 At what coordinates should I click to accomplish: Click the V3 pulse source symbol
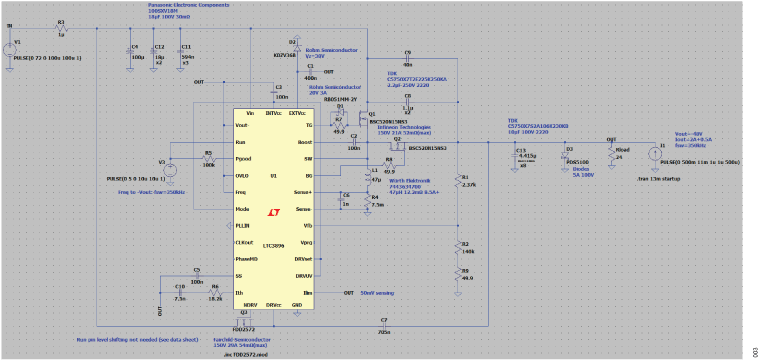click(170, 170)
